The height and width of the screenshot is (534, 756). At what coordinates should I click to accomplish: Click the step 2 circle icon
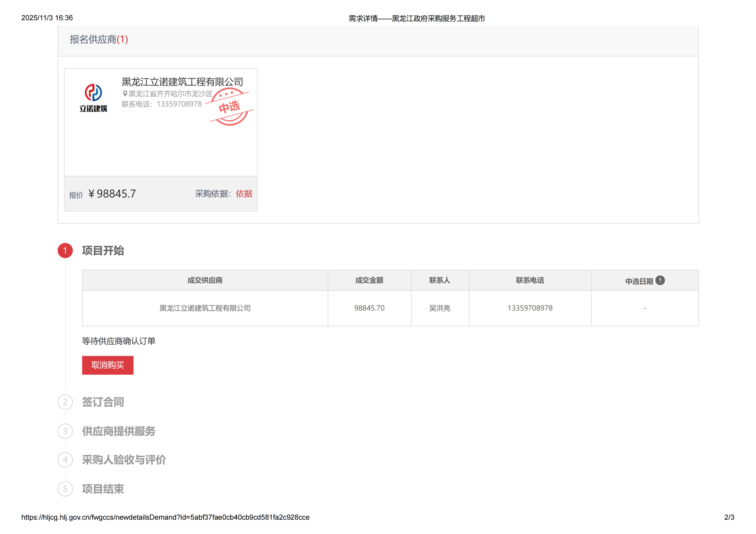point(65,402)
